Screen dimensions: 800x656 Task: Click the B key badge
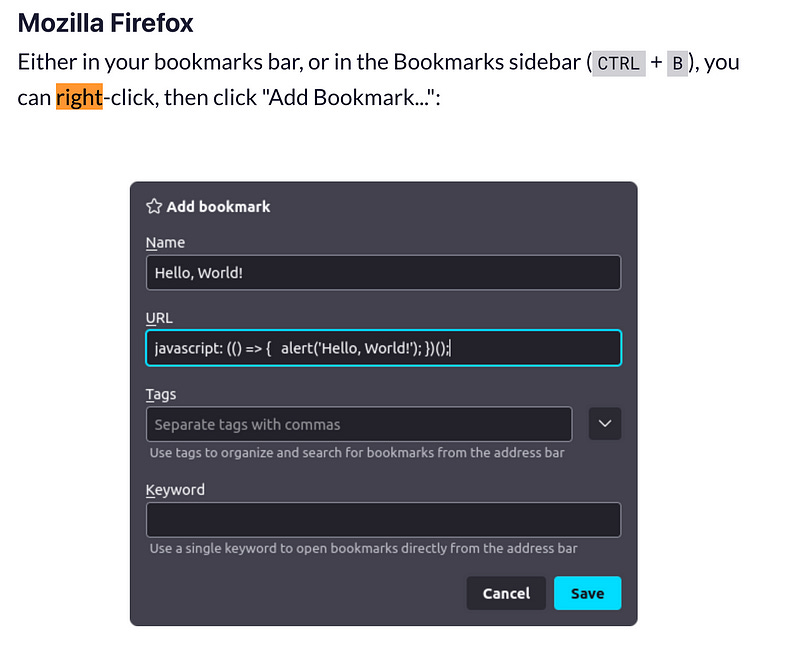pos(678,63)
